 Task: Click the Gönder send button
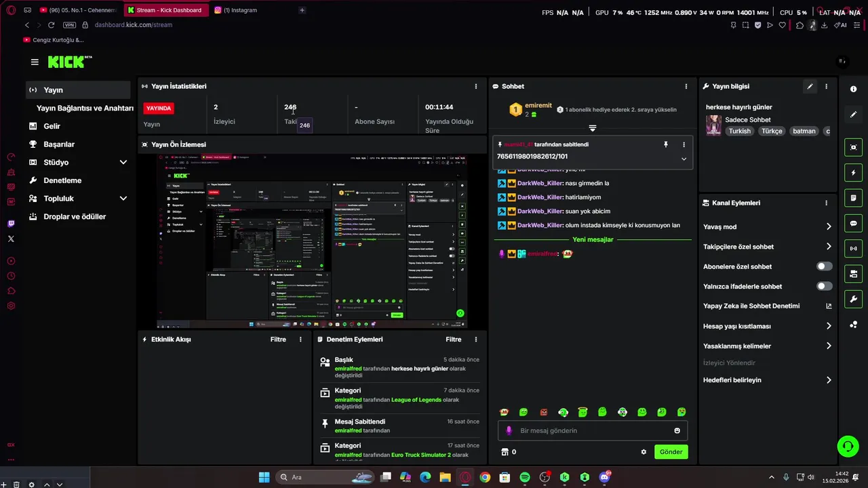(671, 452)
